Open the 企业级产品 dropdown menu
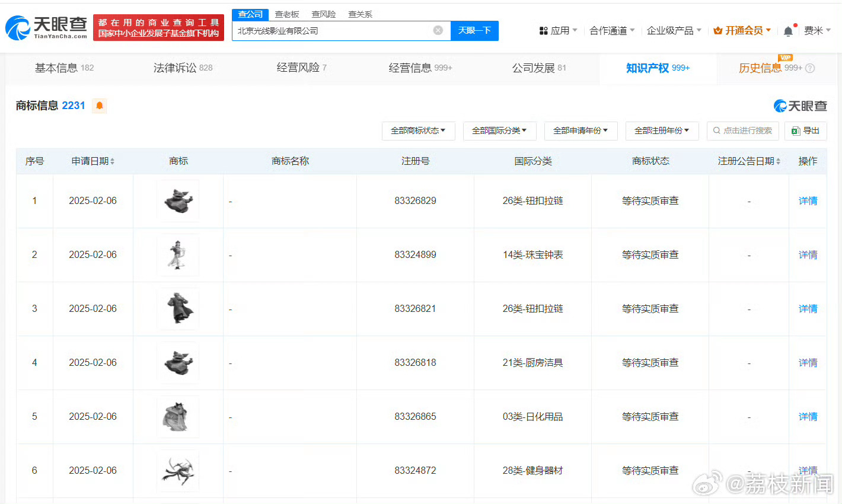Screen dimensions: 842x504 (x=674, y=31)
